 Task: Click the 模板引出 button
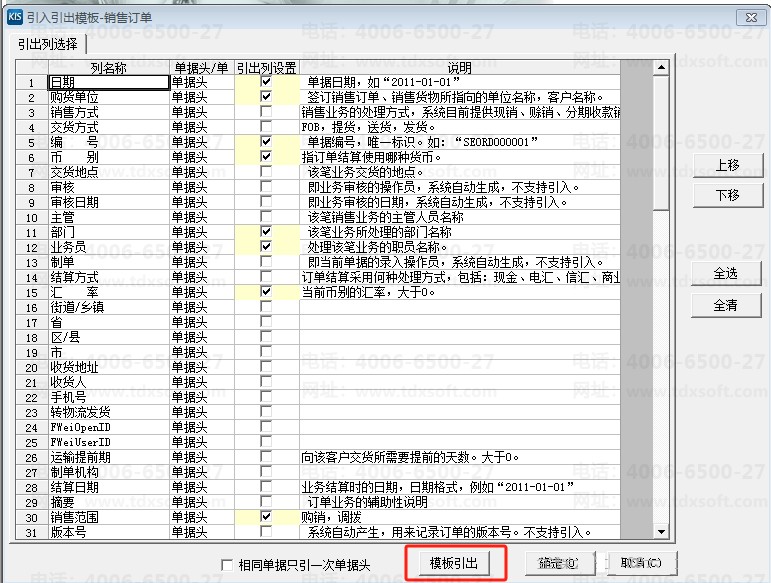click(x=454, y=564)
